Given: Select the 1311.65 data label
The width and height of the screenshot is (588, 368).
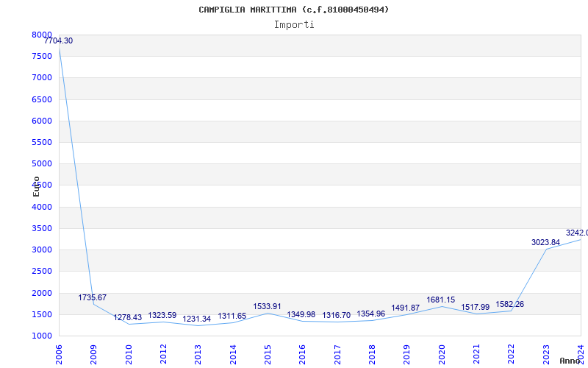Looking at the screenshot, I should coord(232,316).
